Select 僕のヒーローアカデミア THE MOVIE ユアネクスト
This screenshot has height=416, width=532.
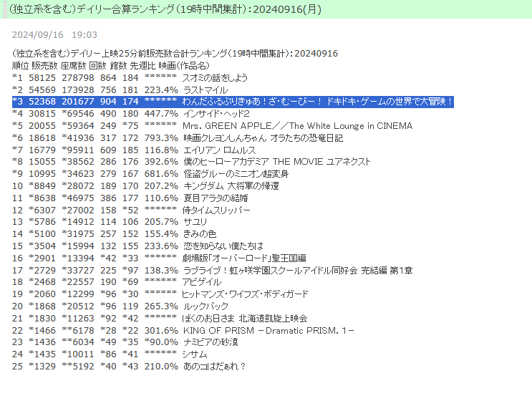[x=277, y=162]
